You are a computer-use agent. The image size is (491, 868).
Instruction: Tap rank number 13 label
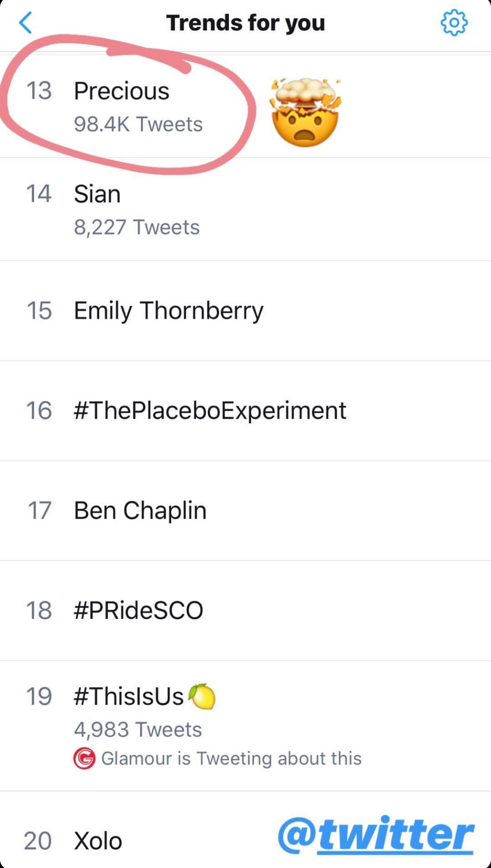[39, 91]
